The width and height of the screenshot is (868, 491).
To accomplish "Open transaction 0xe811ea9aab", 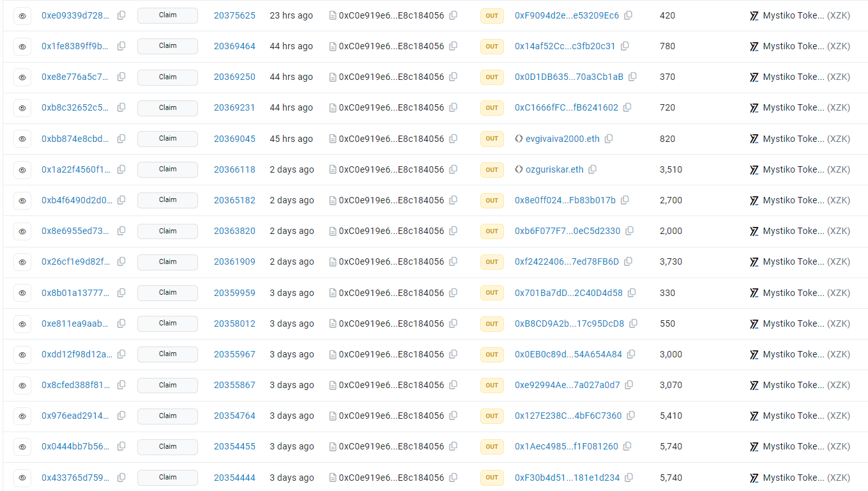I will (x=75, y=323).
